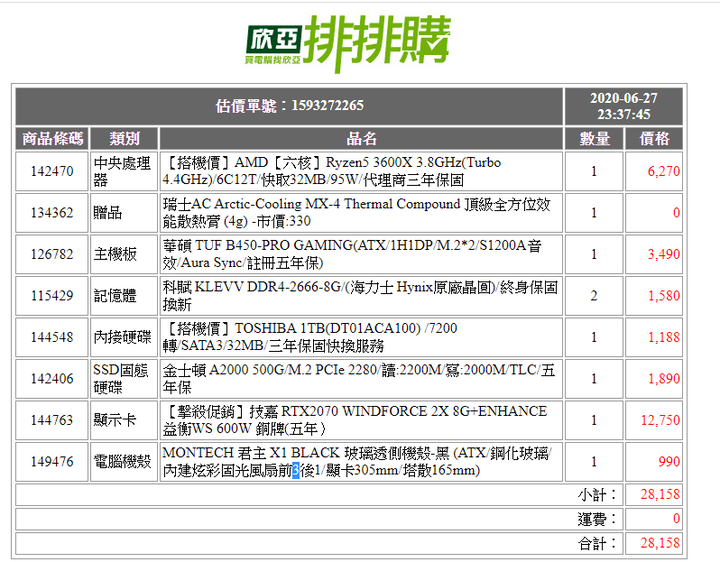The height and width of the screenshot is (562, 720).
Task: Click the 商品條碼 column header
Action: pos(52,138)
